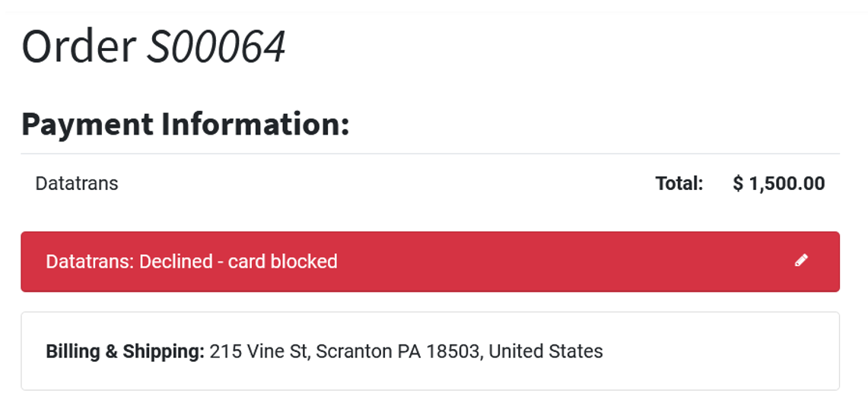This screenshot has height=409, width=868.
Task: Click the word "Information:" in the heading
Action: (255, 124)
